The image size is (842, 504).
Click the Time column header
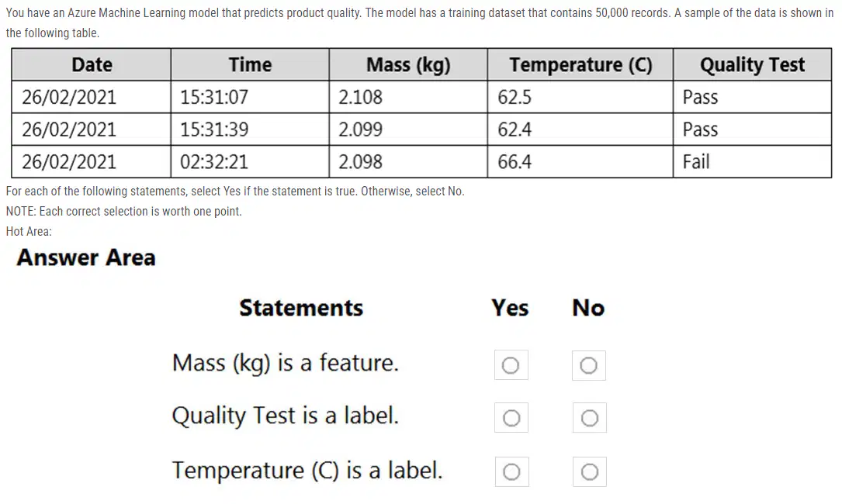click(250, 64)
